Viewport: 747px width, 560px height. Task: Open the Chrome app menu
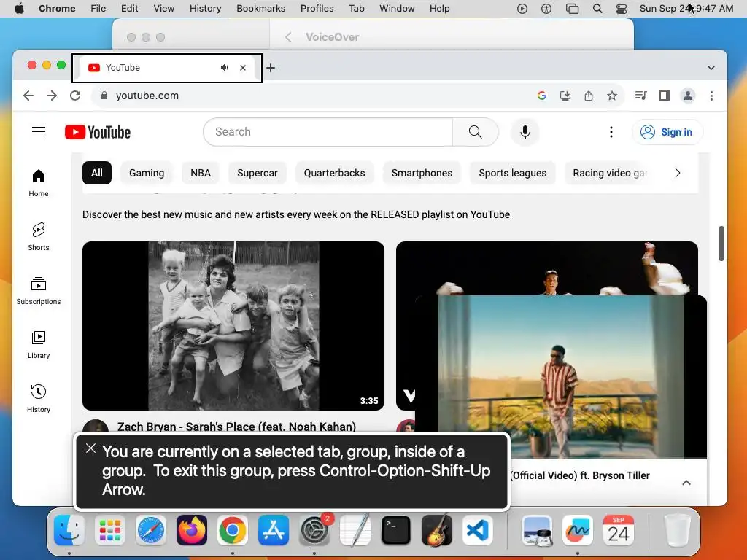57,9
